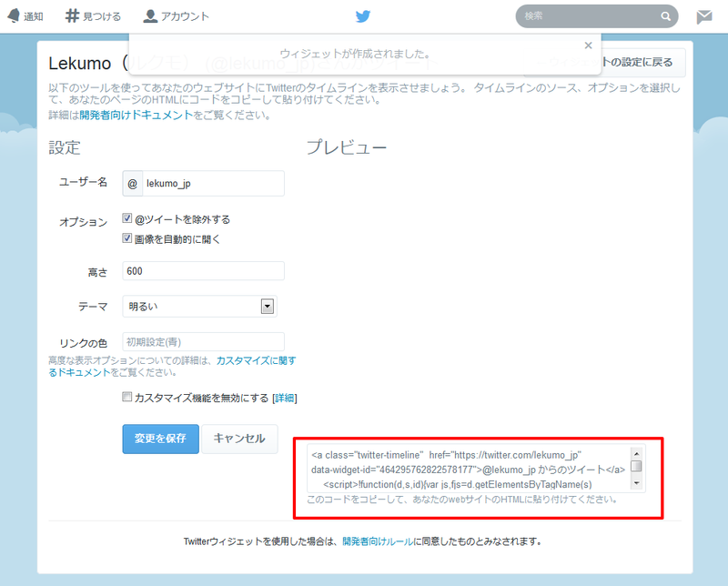
Task: Open the アカウント menu
Action: coord(176,16)
